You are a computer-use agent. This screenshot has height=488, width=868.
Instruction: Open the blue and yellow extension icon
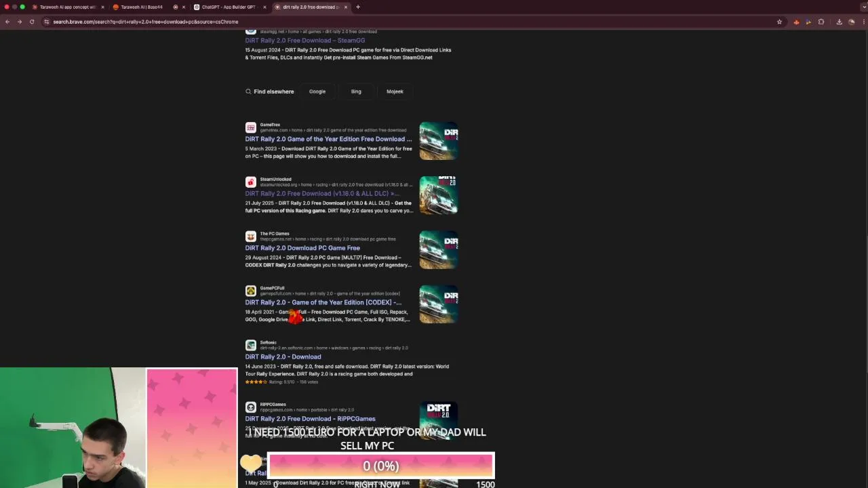click(x=808, y=22)
